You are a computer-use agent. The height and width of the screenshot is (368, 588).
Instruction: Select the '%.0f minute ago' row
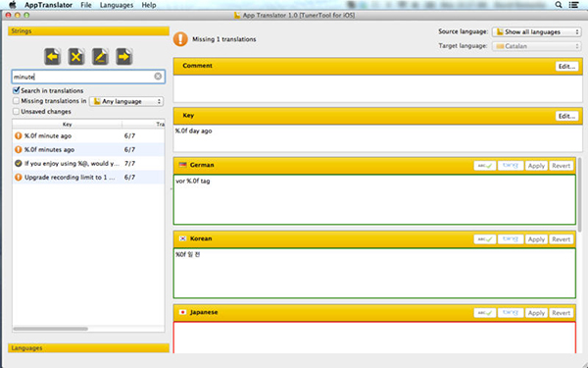tap(88, 136)
